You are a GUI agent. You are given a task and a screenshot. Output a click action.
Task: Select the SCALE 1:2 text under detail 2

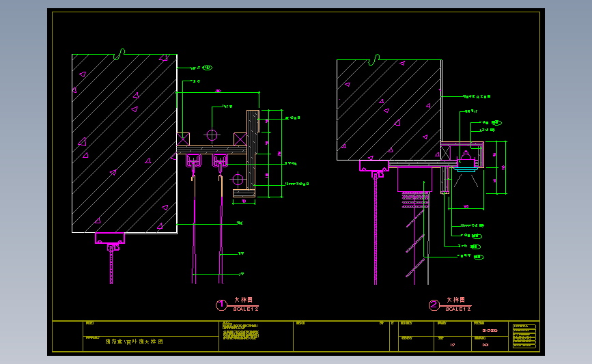coord(458,309)
